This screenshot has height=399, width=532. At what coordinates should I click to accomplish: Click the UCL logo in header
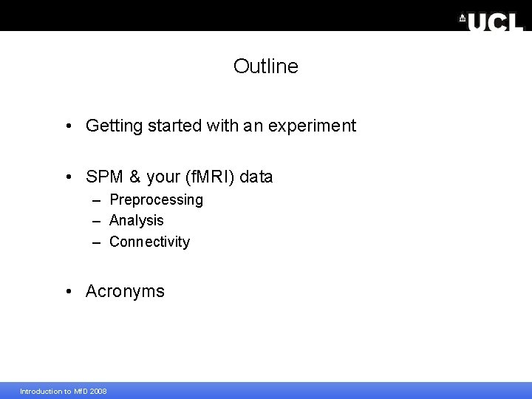point(491,22)
